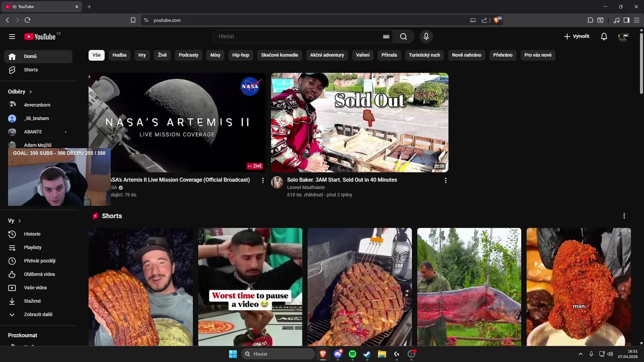Image resolution: width=644 pixels, height=362 pixels.
Task: Select the Hudba filter chip
Action: 119,55
